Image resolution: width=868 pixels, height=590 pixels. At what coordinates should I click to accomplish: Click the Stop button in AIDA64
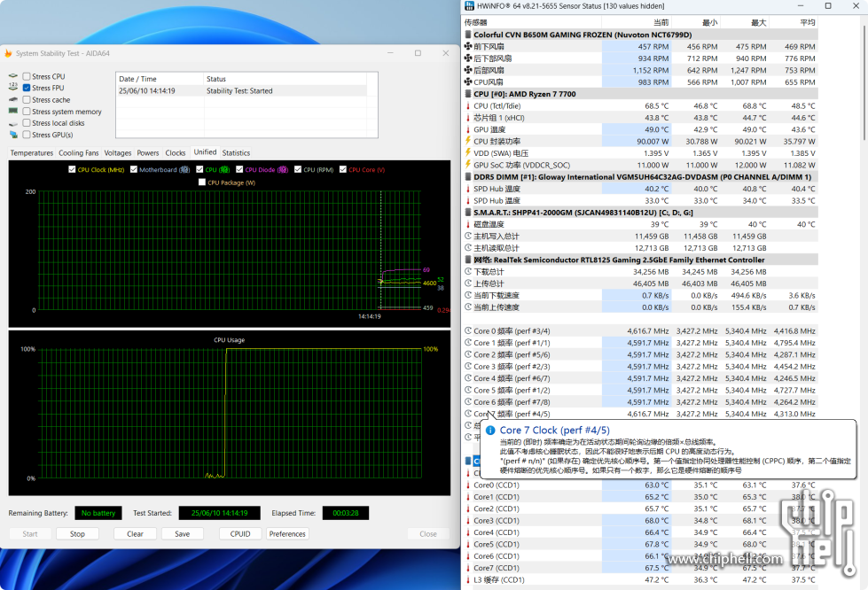pyautogui.click(x=77, y=533)
